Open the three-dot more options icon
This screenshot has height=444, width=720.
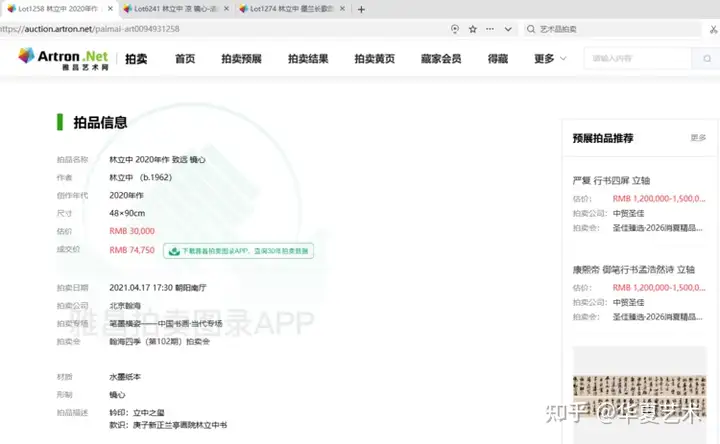click(x=490, y=29)
